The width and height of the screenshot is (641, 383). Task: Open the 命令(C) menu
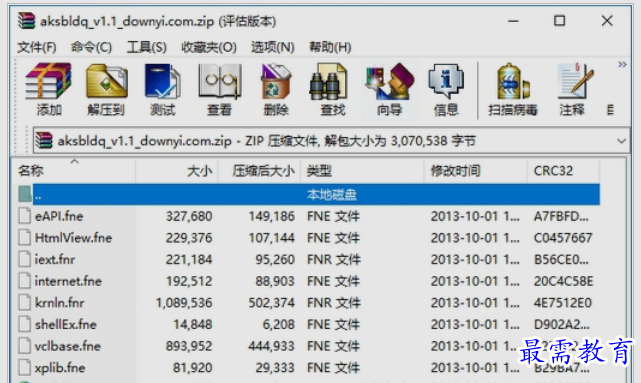tap(91, 47)
